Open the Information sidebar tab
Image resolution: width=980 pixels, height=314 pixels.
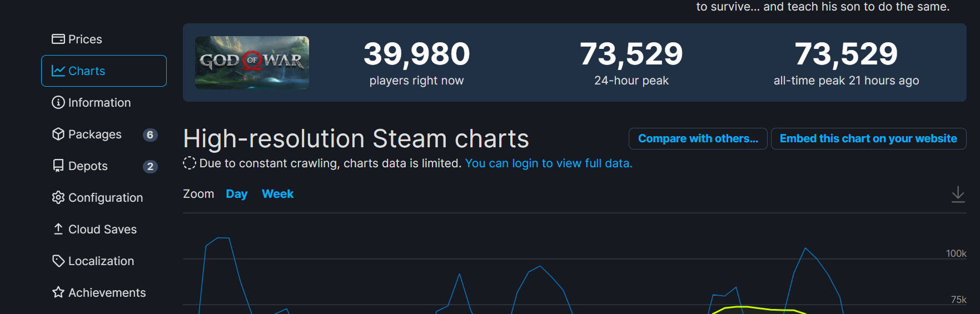coord(99,102)
